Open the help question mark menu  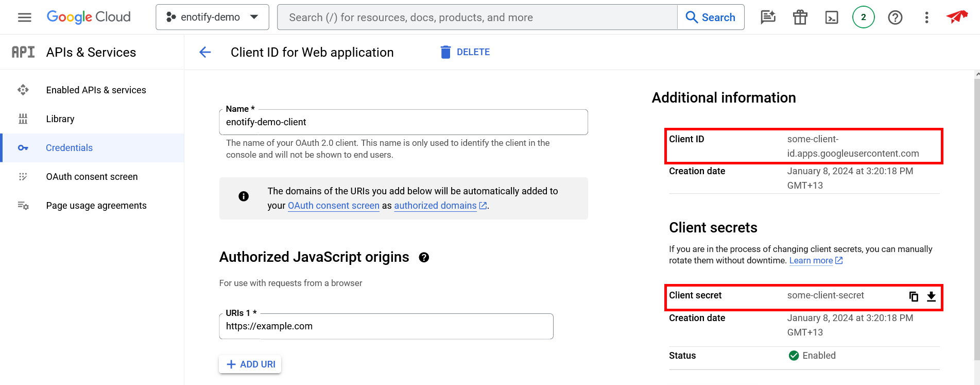(x=895, y=18)
